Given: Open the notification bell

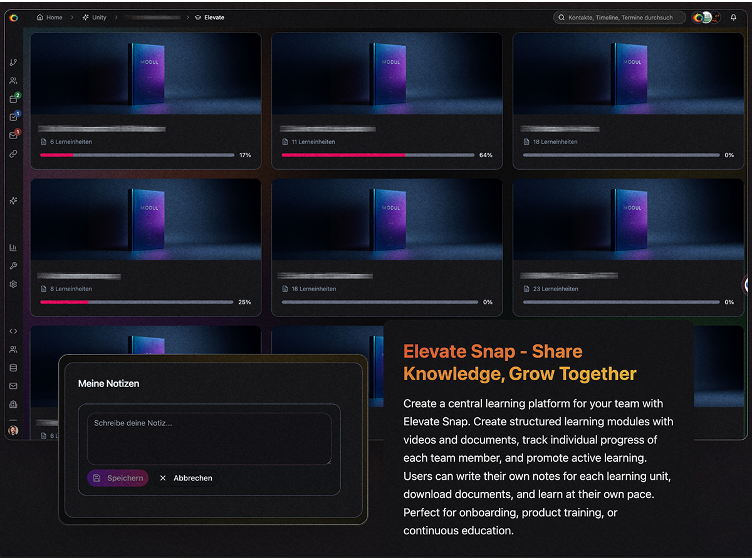Looking at the screenshot, I should 733,17.
